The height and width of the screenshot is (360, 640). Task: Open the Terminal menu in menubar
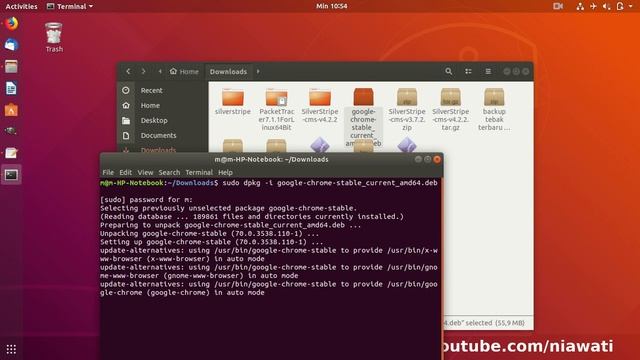click(199, 172)
